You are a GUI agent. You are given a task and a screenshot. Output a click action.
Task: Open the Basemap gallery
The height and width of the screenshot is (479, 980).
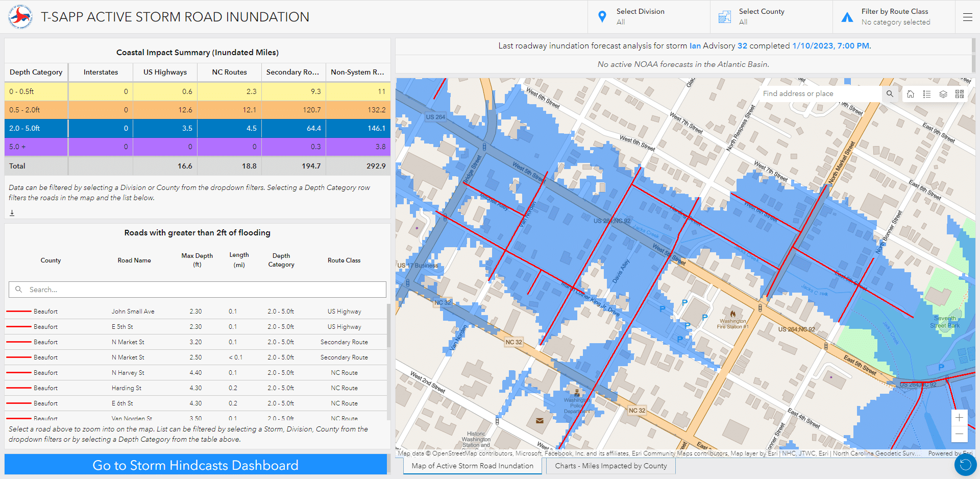pos(959,94)
